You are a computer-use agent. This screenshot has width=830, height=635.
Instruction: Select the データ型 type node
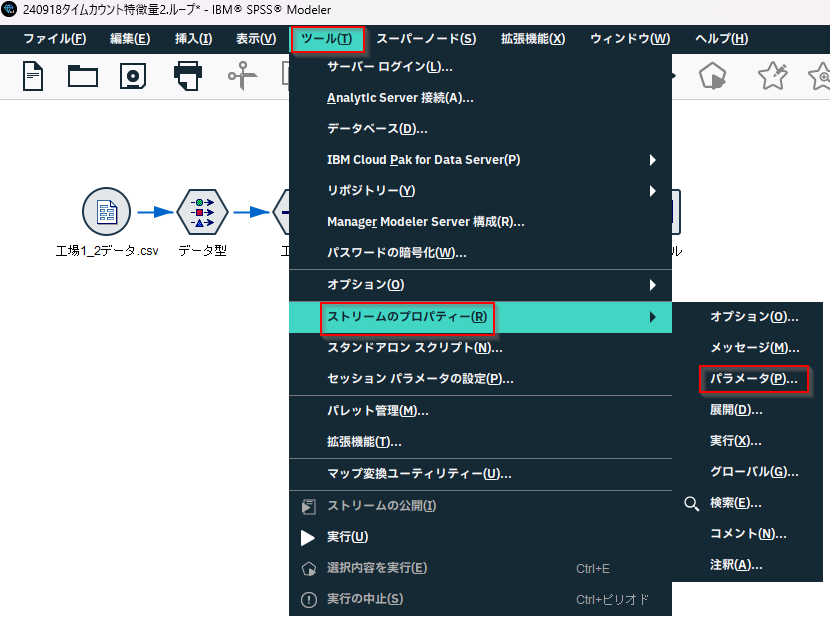click(202, 212)
